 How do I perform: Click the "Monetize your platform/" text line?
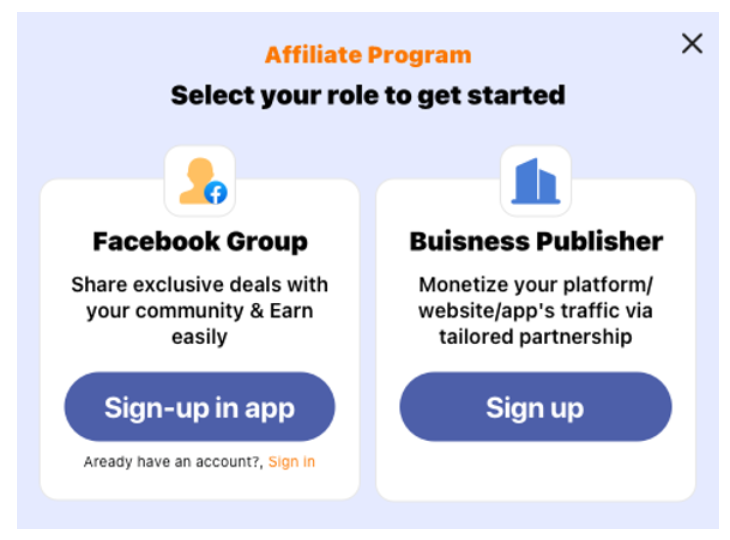536,284
